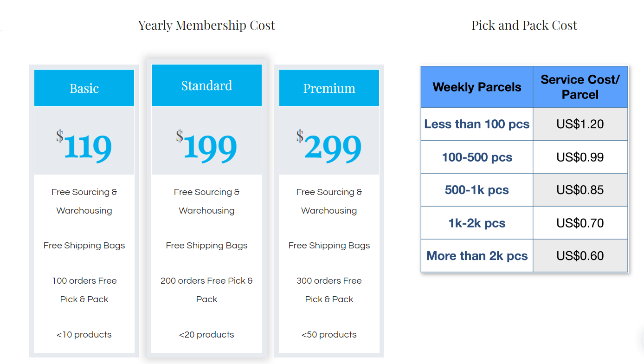The width and height of the screenshot is (644, 364).
Task: Click the US$1.20 cost cell
Action: [x=580, y=124]
